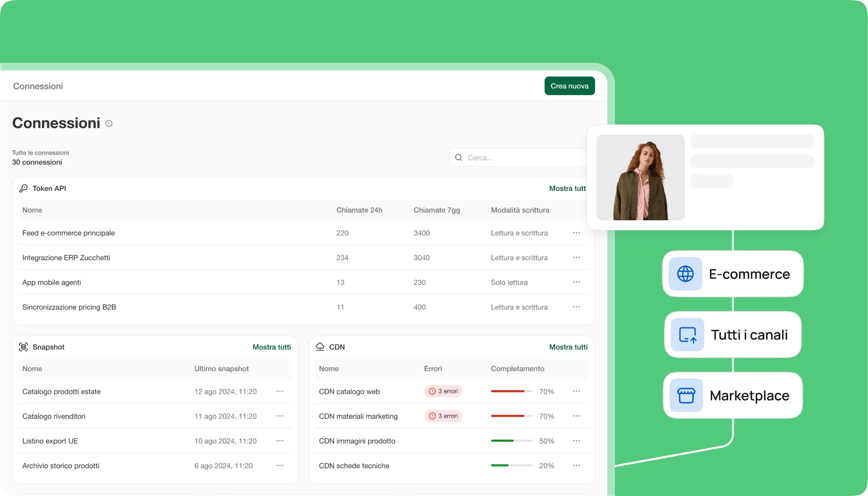The image size is (868, 496).
Task: Open options menu for CDN catalogo web
Action: tap(576, 391)
